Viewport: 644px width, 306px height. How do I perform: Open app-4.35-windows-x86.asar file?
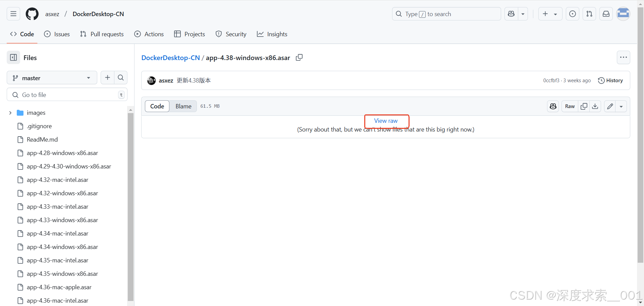click(62, 274)
